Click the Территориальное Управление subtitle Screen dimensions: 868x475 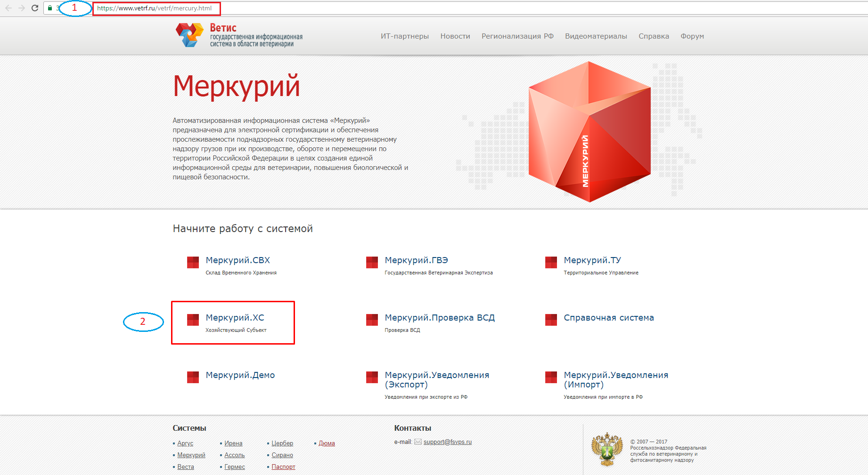click(601, 273)
